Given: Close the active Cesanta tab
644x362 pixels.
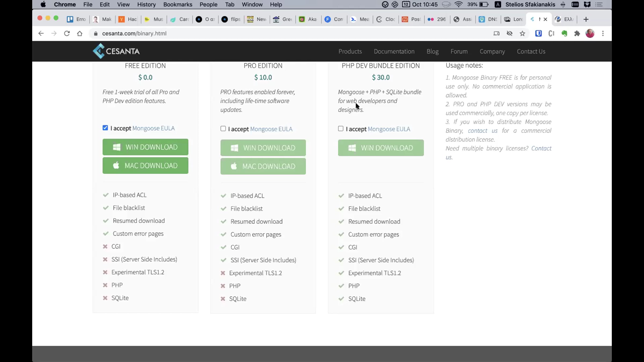Looking at the screenshot, I should [545, 19].
